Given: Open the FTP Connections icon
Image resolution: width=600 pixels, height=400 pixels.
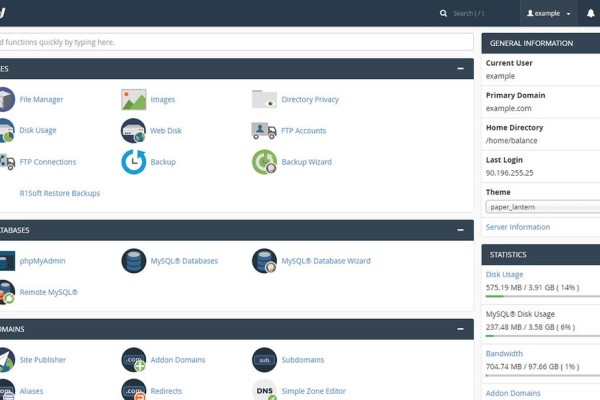Looking at the screenshot, I should point(7,162).
